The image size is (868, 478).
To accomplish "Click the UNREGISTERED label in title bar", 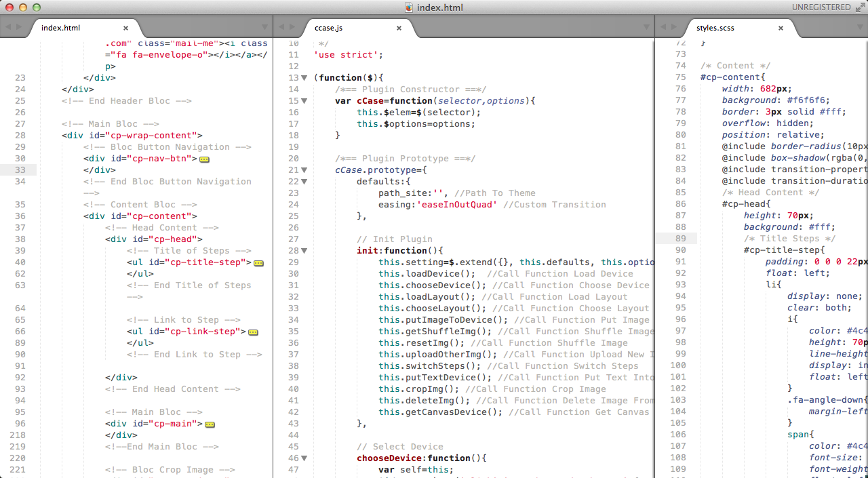I will 821,7.
